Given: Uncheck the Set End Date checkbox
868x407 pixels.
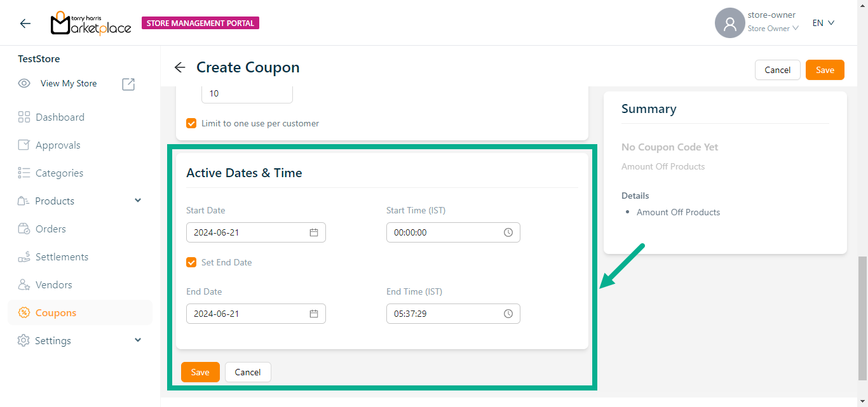Looking at the screenshot, I should (191, 262).
